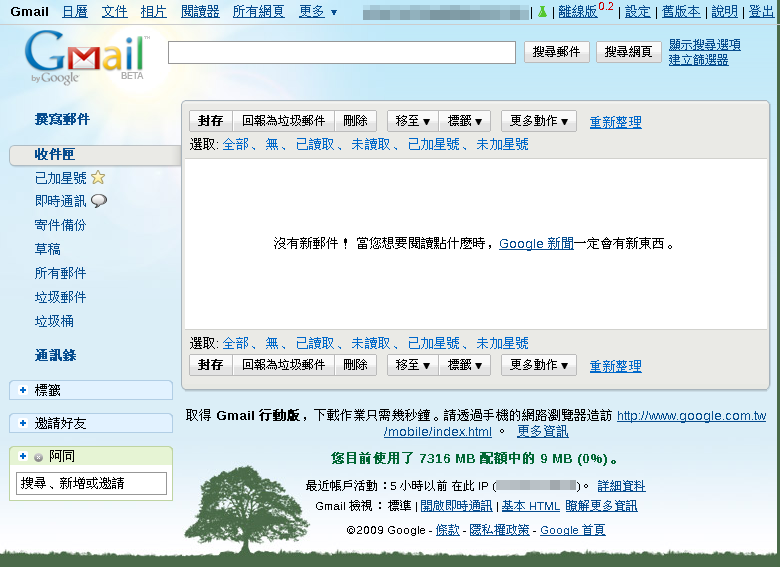Open the 草稿 folder
The image size is (780, 567).
(x=48, y=249)
